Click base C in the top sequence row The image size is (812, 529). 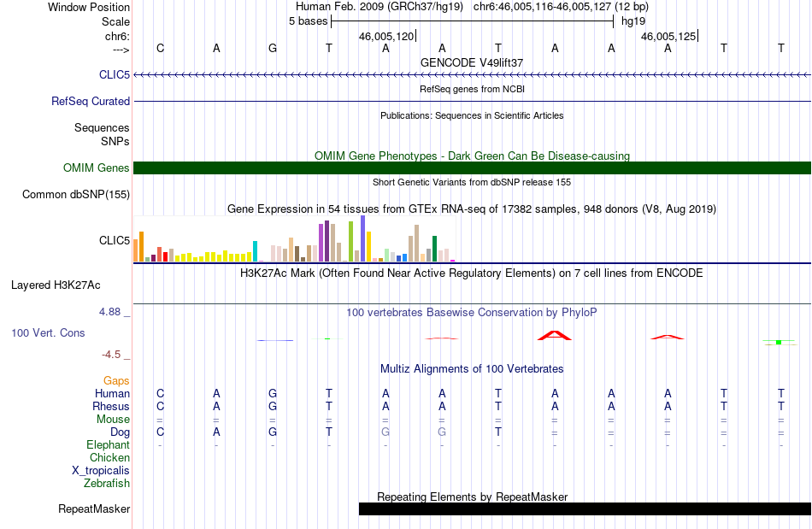point(160,48)
